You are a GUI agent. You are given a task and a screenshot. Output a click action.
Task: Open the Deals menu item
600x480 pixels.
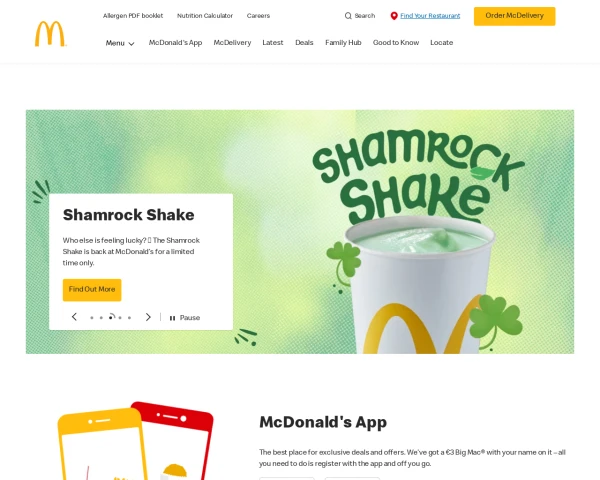[x=304, y=42]
